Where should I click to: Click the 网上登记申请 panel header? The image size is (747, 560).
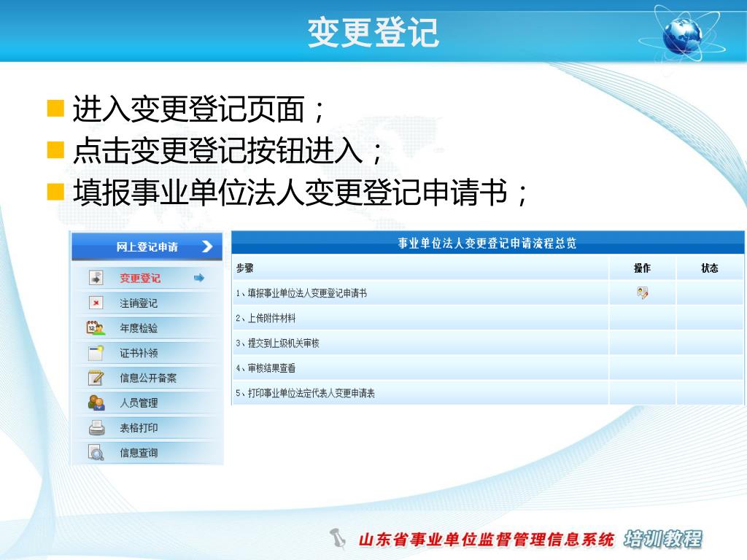(x=147, y=246)
